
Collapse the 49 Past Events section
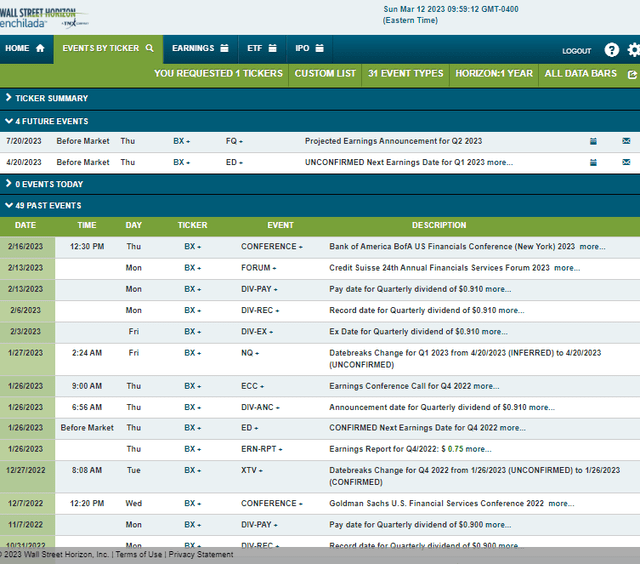(x=43, y=205)
